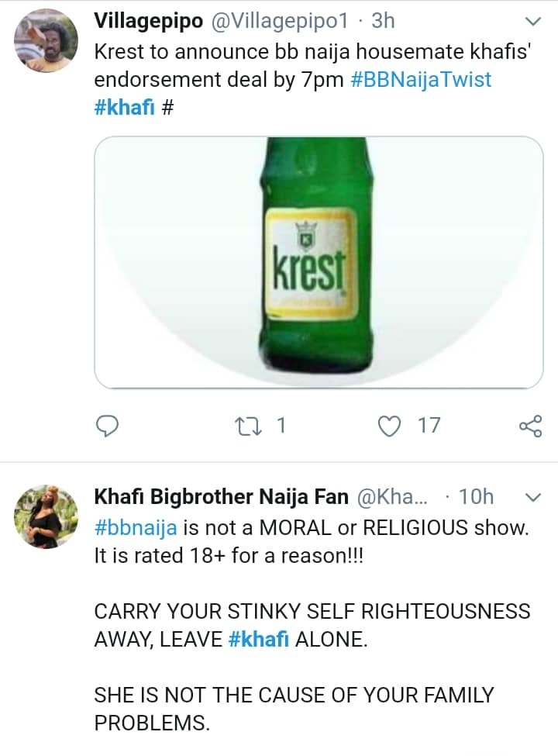
Task: Expand dropdown arrow on Khafi Fan tweet
Action: pos(533,496)
